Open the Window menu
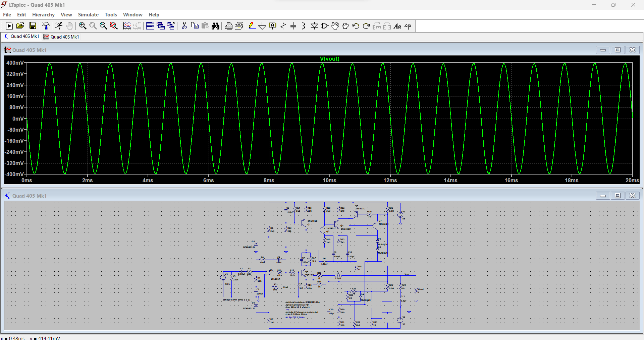The image size is (644, 340). pyautogui.click(x=132, y=15)
